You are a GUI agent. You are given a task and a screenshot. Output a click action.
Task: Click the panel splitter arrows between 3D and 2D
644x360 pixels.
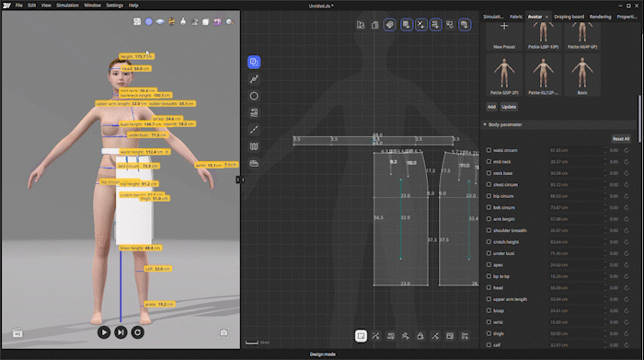point(240,180)
